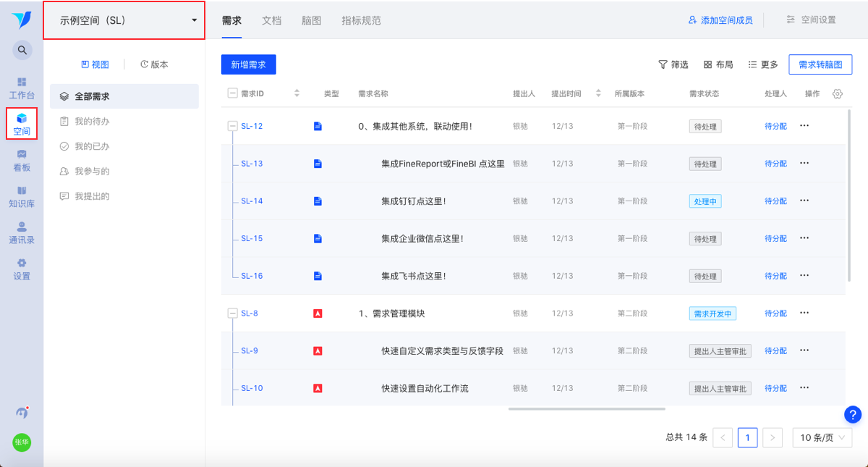The height and width of the screenshot is (467, 868).
Task: Click the 新增需求 button
Action: tap(248, 64)
